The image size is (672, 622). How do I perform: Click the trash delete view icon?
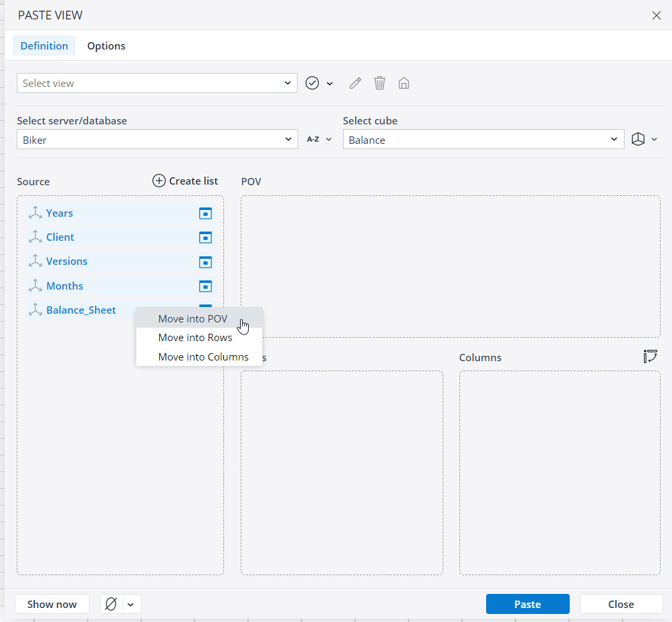coord(380,83)
